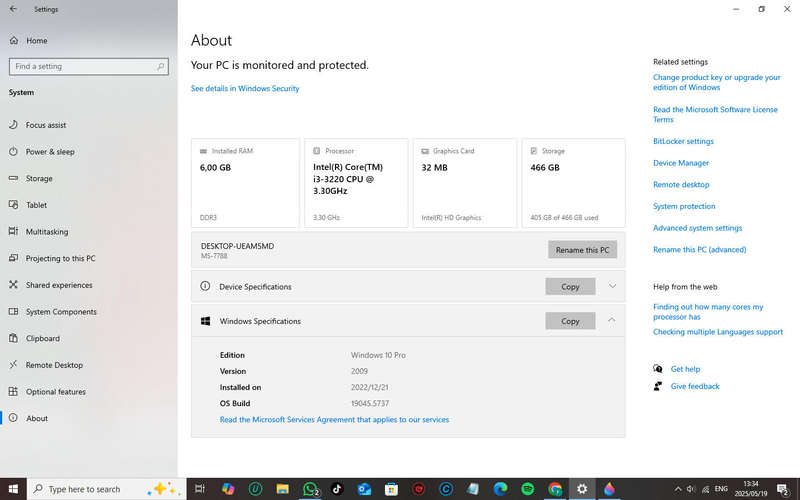This screenshot has height=500, width=800.
Task: Select the Installed on date 2022/12/21
Action: coord(369,387)
